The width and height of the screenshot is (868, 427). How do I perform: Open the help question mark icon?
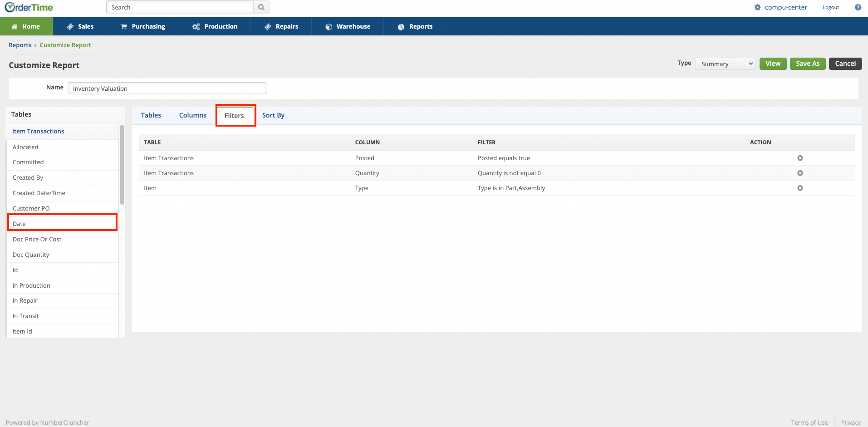(858, 7)
